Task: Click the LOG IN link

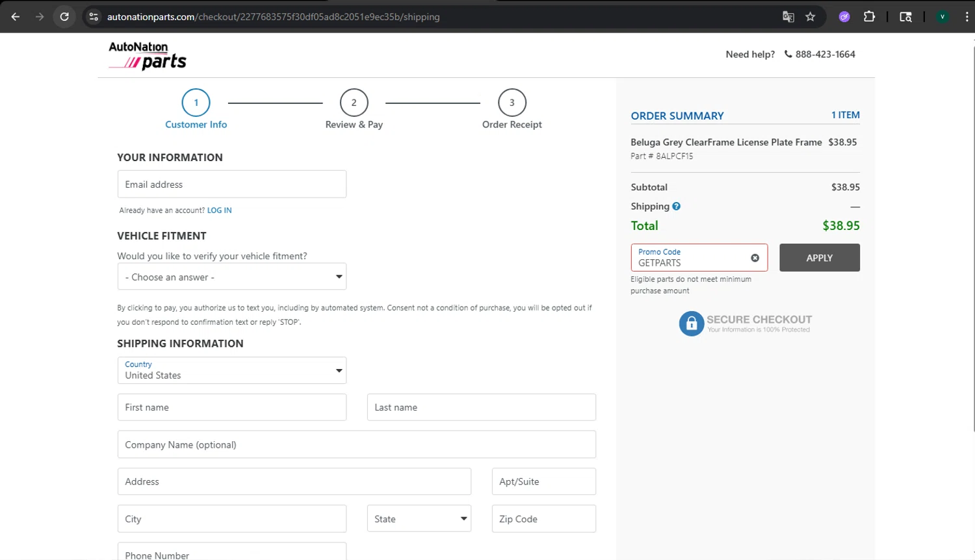Action: tap(219, 210)
